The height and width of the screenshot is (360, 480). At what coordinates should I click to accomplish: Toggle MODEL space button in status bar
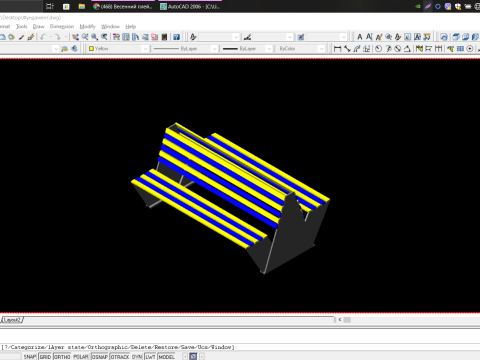tap(166, 357)
